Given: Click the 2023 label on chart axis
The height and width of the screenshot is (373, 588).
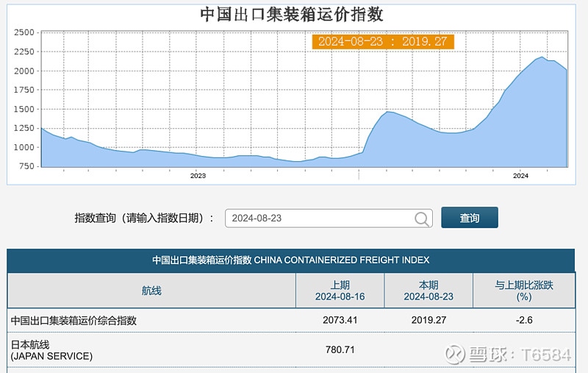Looking at the screenshot, I should [x=198, y=176].
